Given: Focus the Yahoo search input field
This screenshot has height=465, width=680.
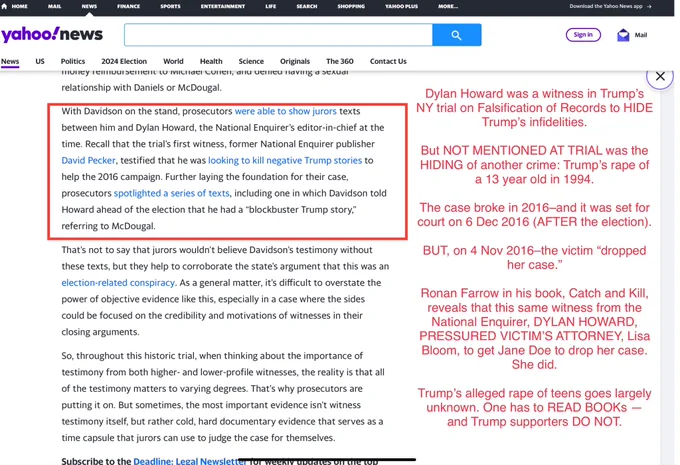Looking at the screenshot, I should click(x=278, y=35).
